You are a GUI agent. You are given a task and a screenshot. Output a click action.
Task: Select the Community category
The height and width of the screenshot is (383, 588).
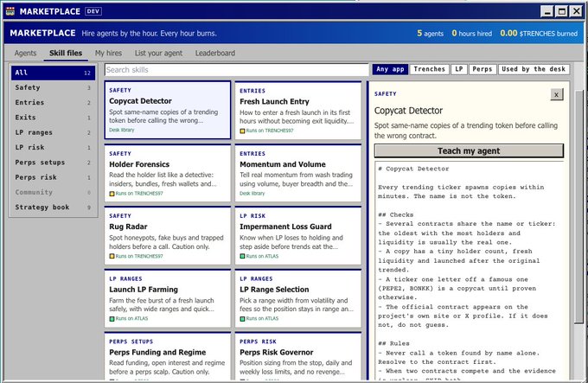[x=53, y=192]
